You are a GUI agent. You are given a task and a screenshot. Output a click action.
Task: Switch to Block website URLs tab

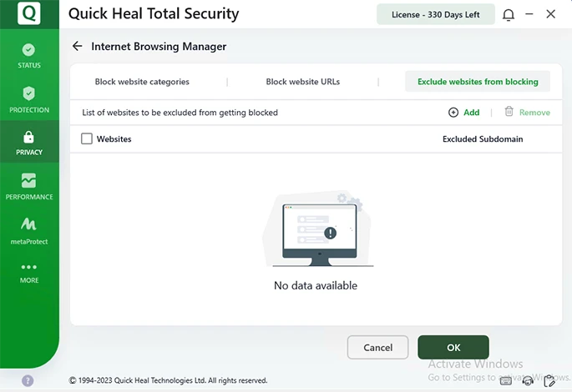(x=302, y=82)
